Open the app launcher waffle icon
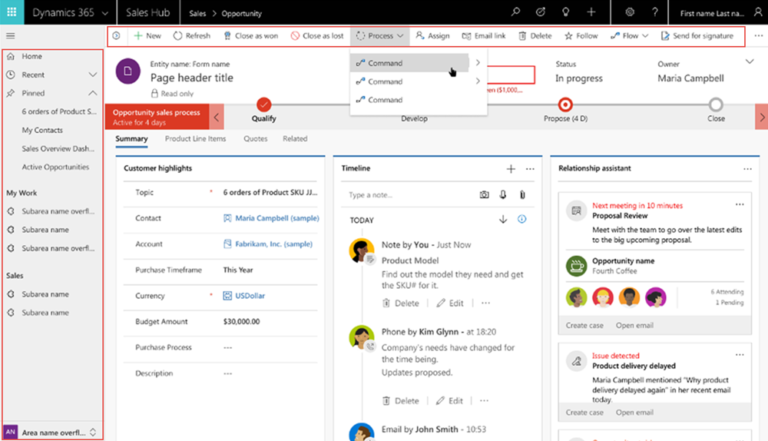The image size is (768, 441). (13, 12)
